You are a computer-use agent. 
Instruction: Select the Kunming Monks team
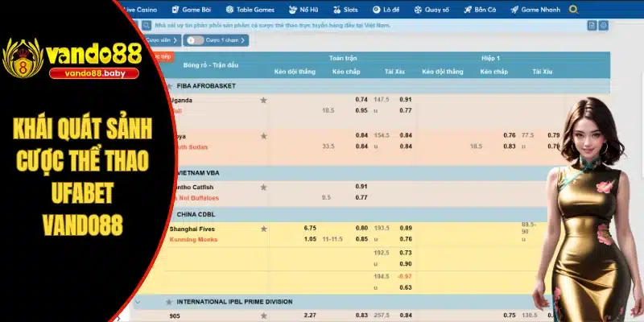[x=193, y=239]
